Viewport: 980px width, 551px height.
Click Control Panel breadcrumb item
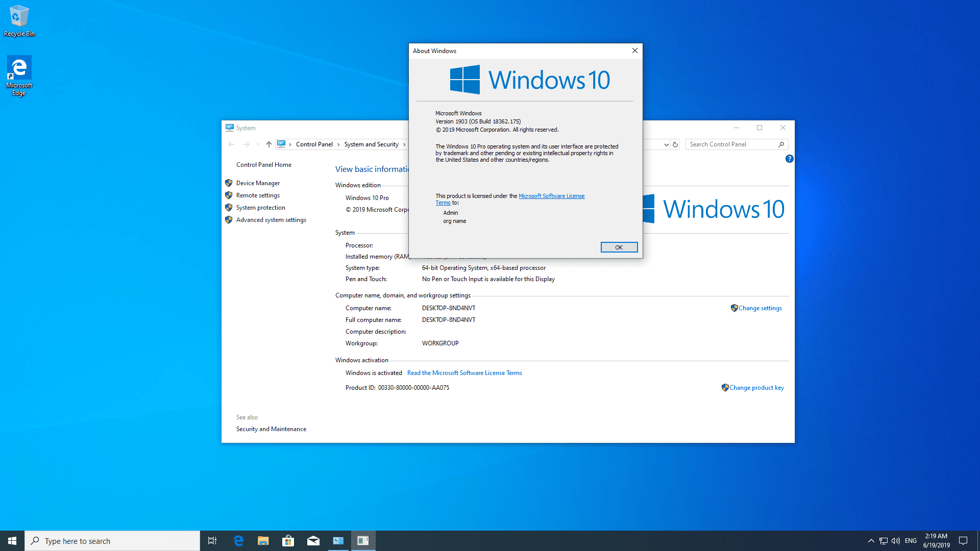314,144
